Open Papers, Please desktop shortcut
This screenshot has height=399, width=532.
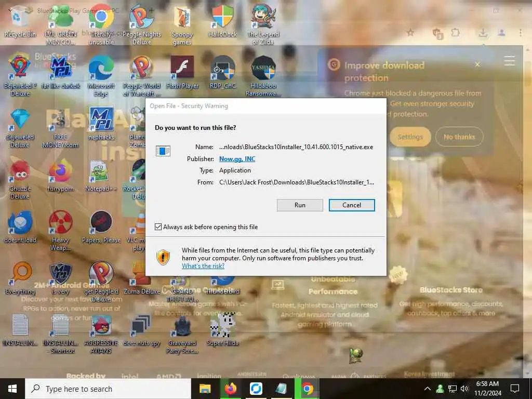101,227
